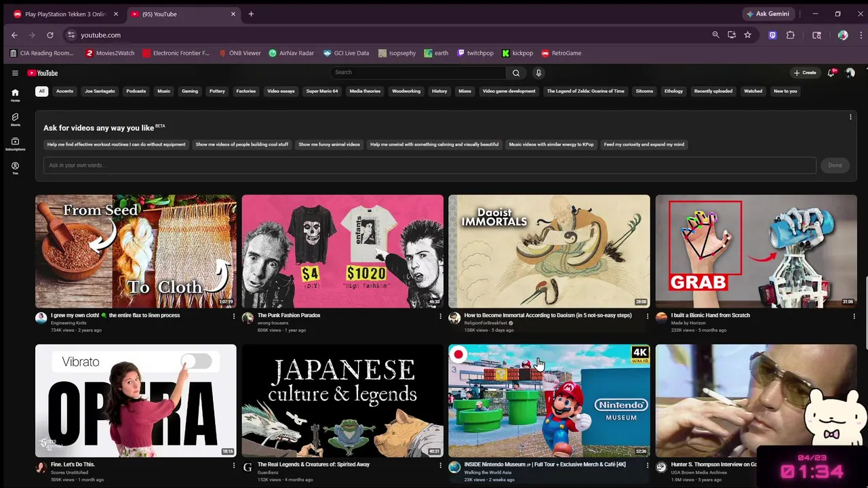
Task: Open the Chrome profile menu
Action: click(x=843, y=35)
